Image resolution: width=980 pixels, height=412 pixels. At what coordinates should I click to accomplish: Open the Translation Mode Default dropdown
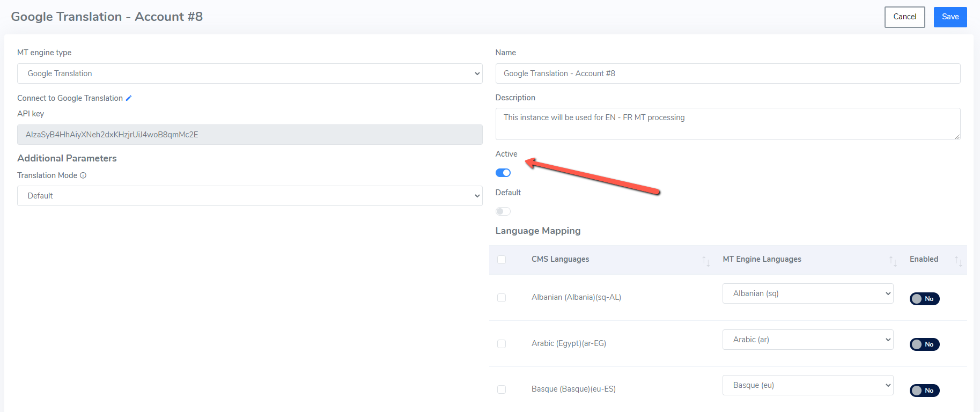(250, 196)
